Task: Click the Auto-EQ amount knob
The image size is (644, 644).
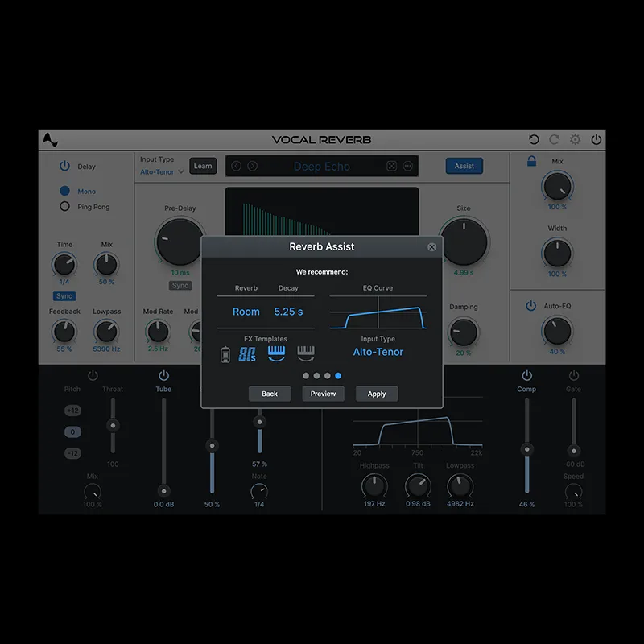Action: click(x=557, y=331)
